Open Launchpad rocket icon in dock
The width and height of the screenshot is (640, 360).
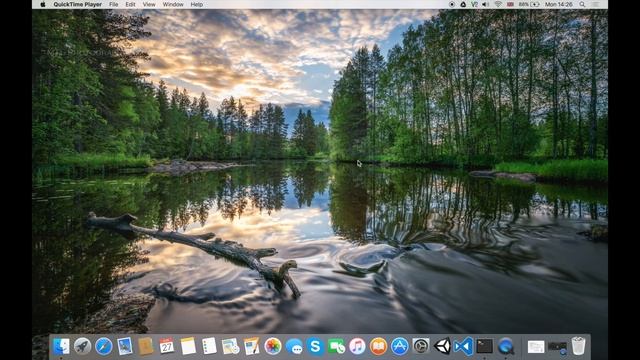tap(82, 347)
